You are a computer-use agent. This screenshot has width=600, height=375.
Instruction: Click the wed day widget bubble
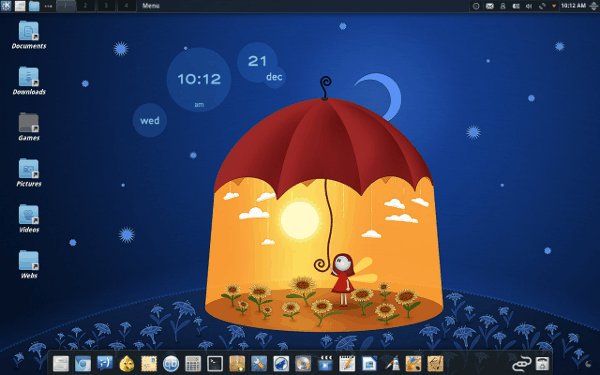(150, 121)
